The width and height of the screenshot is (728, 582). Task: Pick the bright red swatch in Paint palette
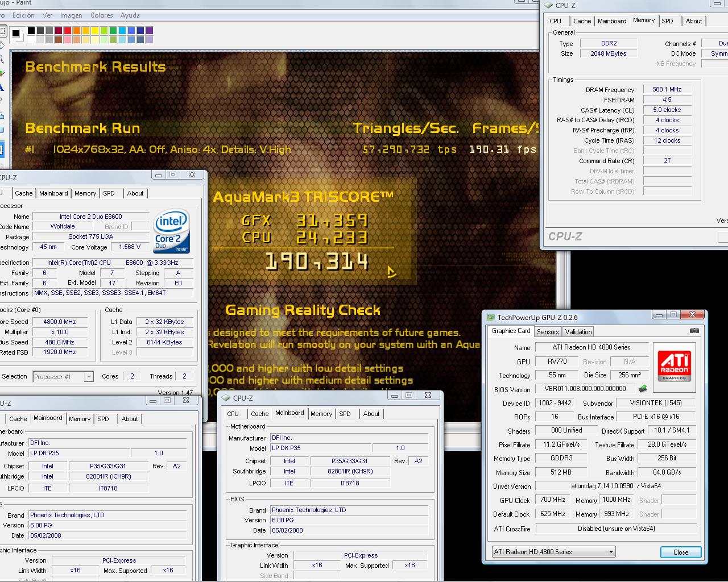pyautogui.click(x=68, y=31)
